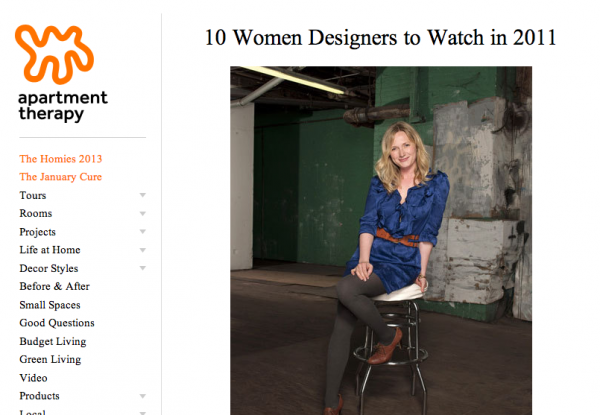Navigate to Small Spaces

[50, 305]
